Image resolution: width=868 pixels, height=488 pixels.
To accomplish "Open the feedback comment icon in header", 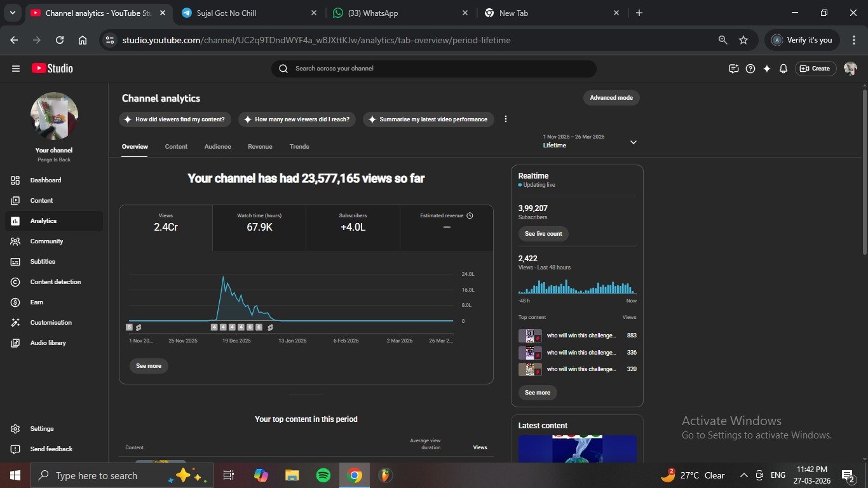I will [734, 69].
